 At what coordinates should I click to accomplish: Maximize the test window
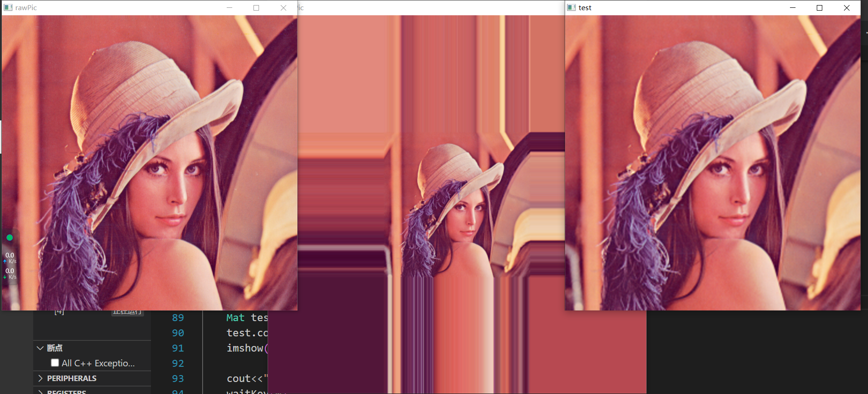pos(820,8)
